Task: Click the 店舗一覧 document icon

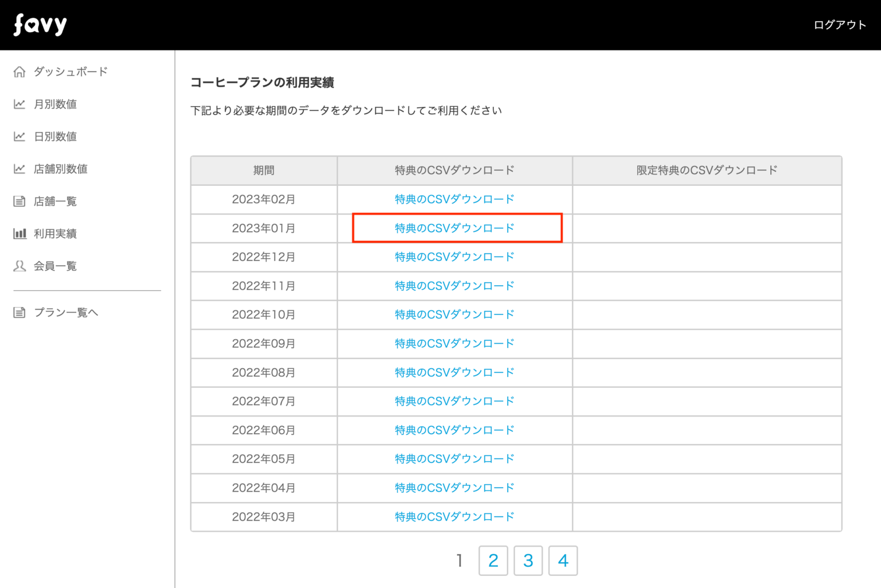Action: [x=20, y=201]
